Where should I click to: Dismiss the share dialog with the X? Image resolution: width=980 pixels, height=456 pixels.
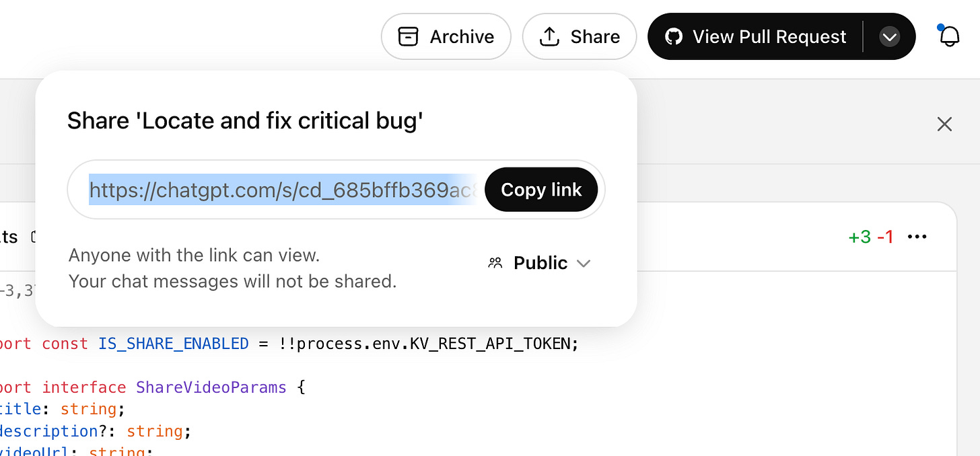pos(944,124)
